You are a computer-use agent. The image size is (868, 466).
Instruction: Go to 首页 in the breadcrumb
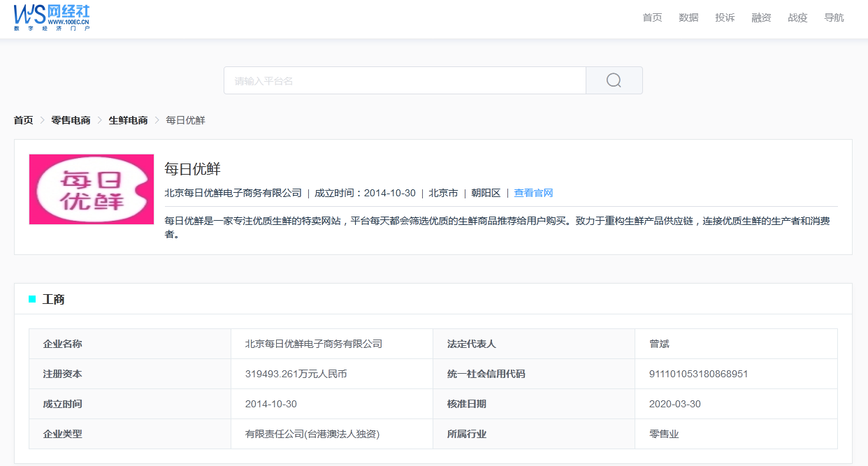[23, 120]
